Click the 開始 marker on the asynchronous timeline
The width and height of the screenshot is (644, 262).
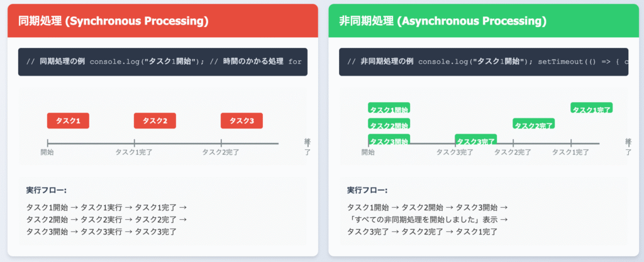368,152
